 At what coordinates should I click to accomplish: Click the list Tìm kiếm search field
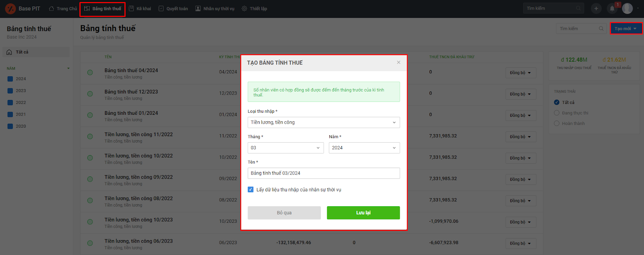pos(581,29)
